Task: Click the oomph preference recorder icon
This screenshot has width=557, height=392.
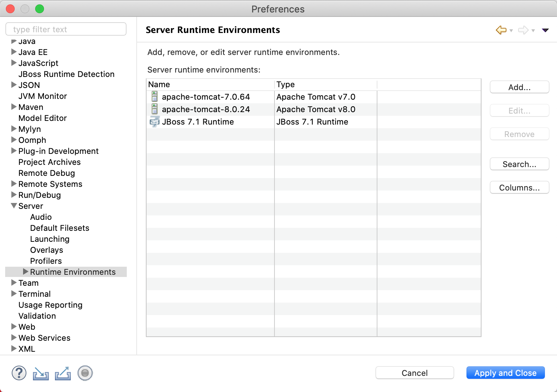Action: point(85,373)
